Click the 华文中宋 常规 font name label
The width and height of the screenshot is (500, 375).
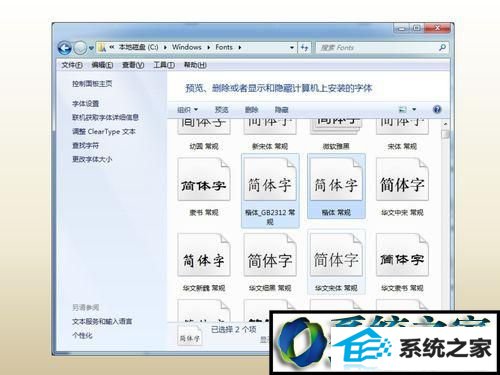coord(402,212)
